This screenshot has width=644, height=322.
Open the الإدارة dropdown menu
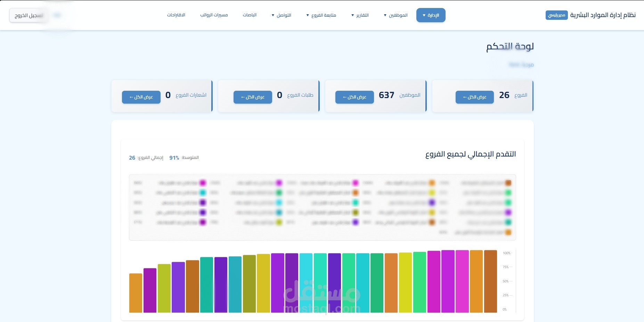point(431,15)
